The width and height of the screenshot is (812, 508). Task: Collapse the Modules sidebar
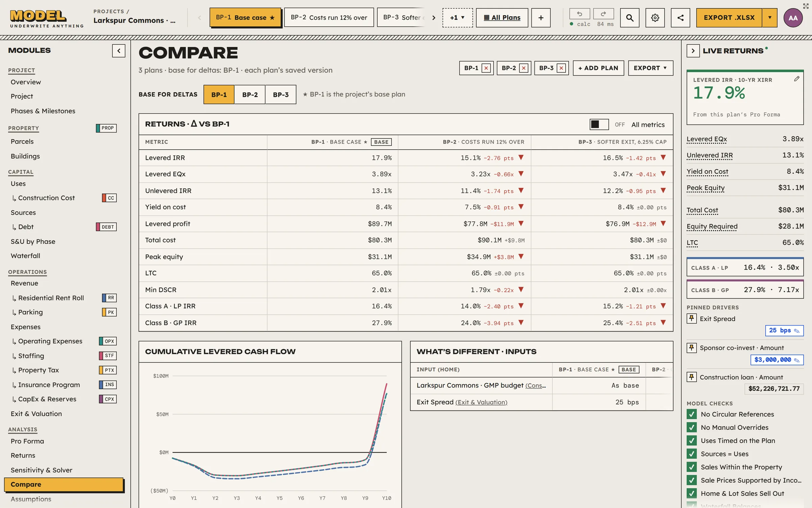(119, 51)
